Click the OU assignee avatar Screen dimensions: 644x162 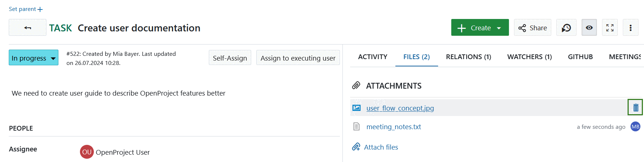[x=87, y=152]
